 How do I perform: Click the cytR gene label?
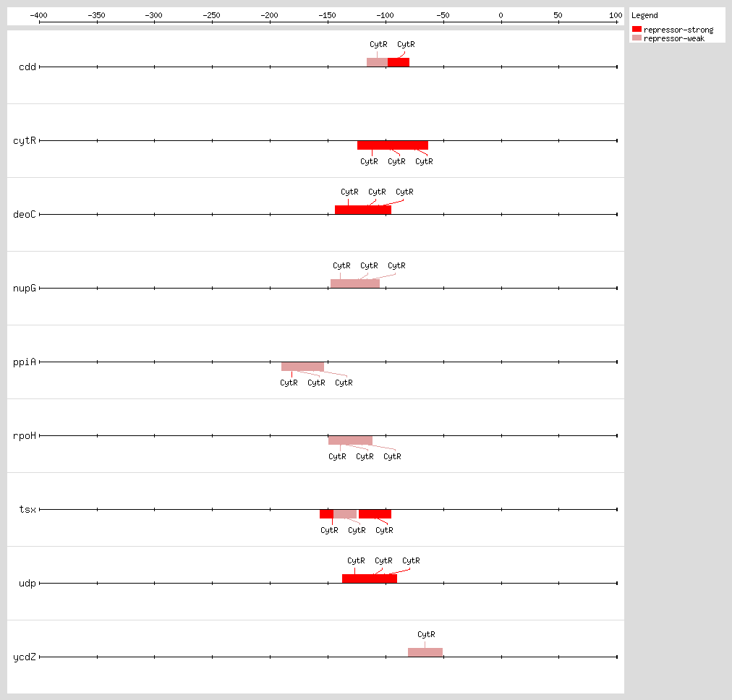(25, 140)
